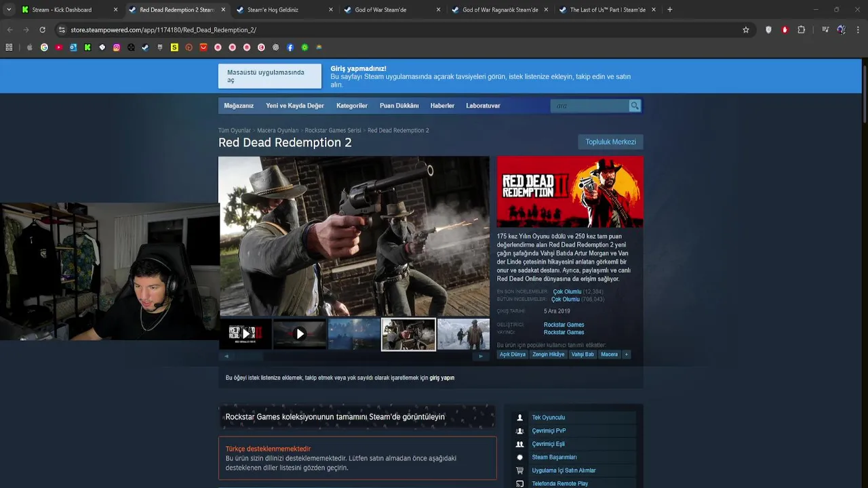
Task: Select the snowy rider screenshot thumbnail
Action: click(464, 334)
